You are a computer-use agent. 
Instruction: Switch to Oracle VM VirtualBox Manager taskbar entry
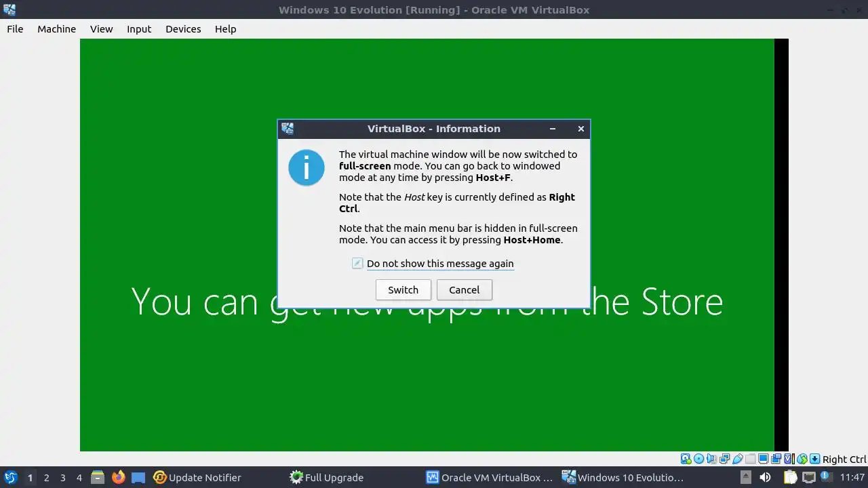click(490, 477)
